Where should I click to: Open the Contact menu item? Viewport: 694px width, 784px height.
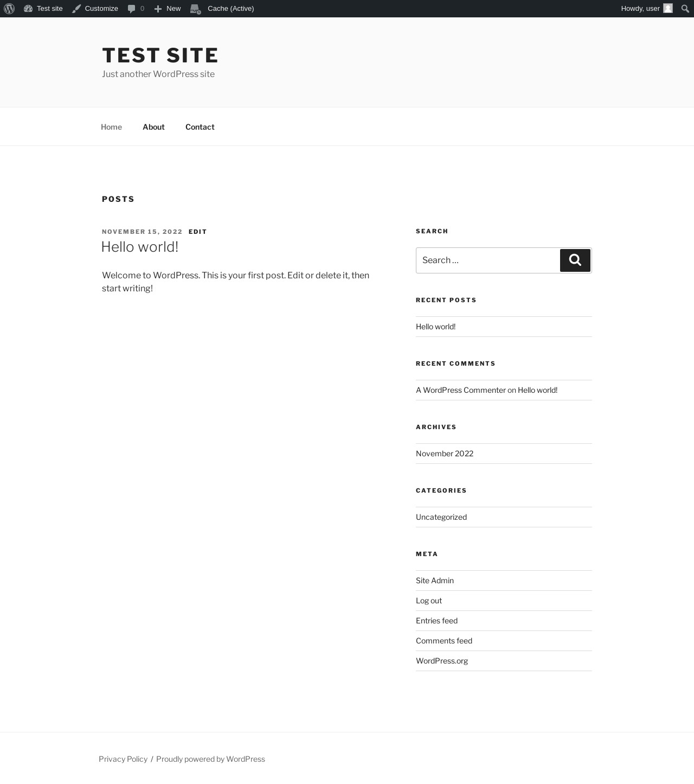[200, 126]
